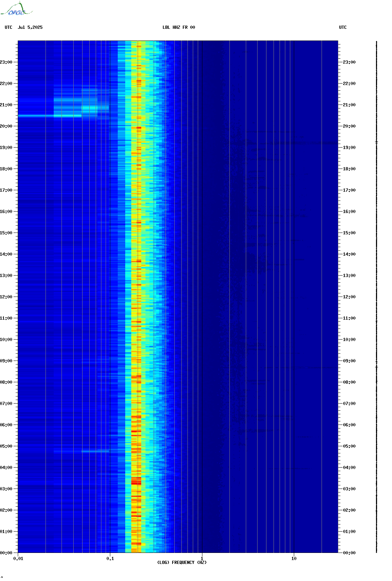The image size is (392, 581).
Task: Click 06:00 on the left time axis
Action: tap(6, 425)
